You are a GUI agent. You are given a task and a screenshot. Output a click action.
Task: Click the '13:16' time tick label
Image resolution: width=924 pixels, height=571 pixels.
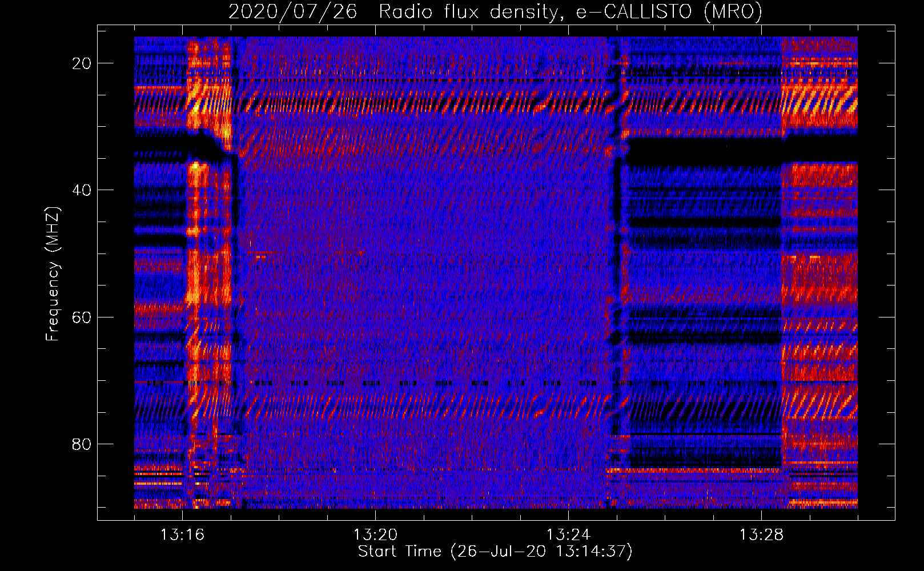point(182,534)
